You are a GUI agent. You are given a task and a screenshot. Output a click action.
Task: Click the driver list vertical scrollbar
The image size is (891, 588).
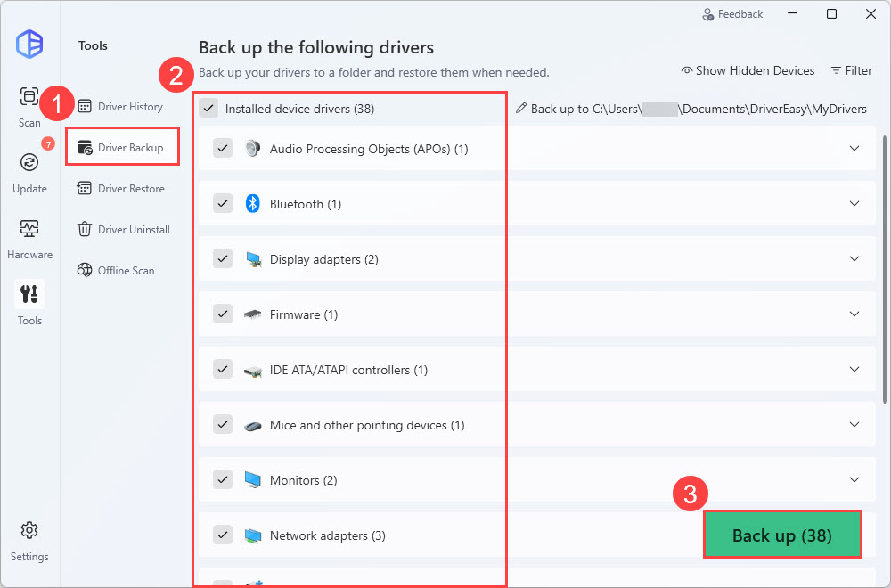(x=884, y=267)
